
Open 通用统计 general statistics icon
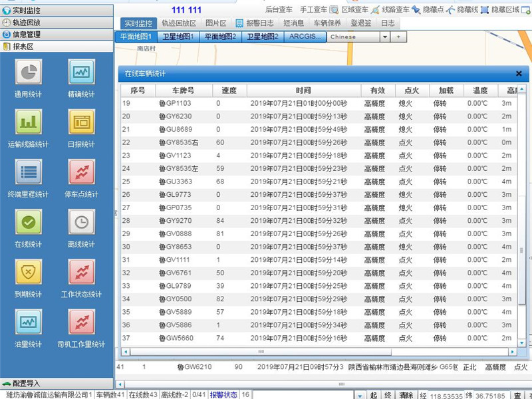point(28,71)
